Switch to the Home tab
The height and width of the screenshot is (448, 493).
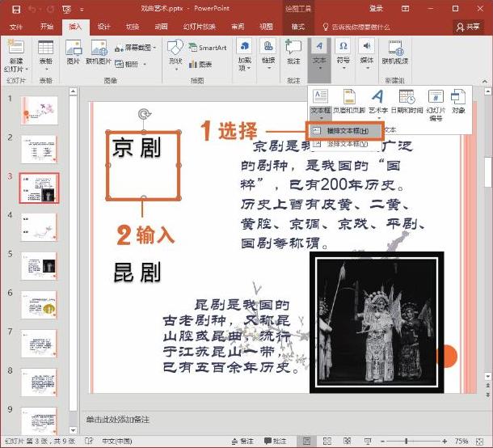(x=47, y=27)
